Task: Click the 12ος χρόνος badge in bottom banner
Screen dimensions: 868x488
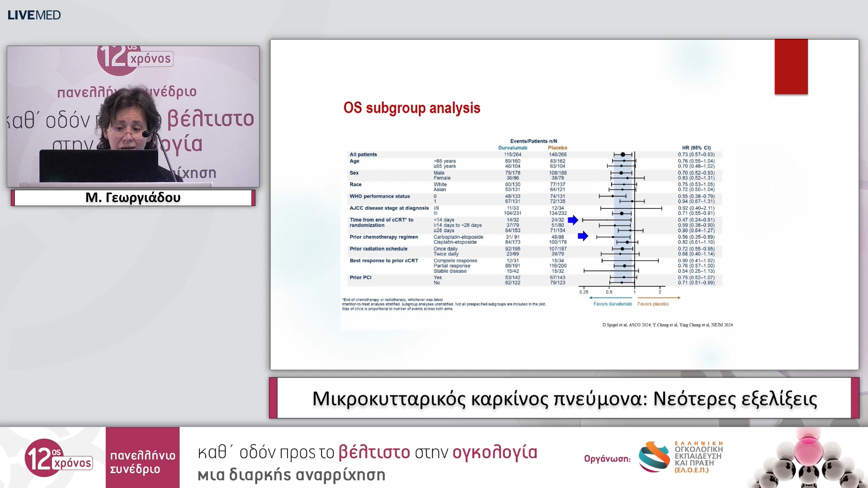Action: tap(58, 457)
